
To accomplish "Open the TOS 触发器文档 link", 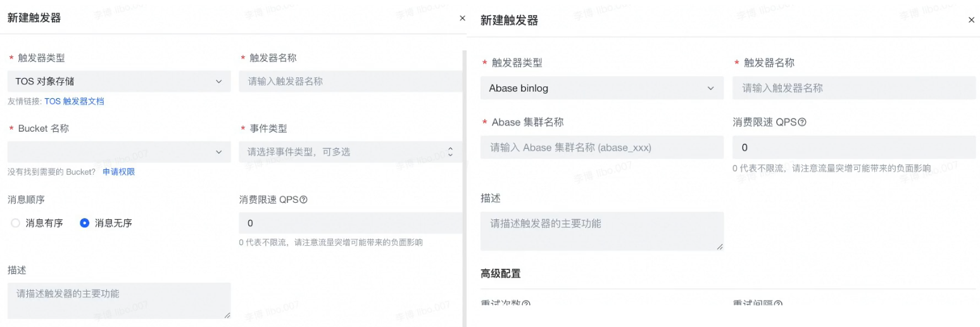I will [74, 101].
